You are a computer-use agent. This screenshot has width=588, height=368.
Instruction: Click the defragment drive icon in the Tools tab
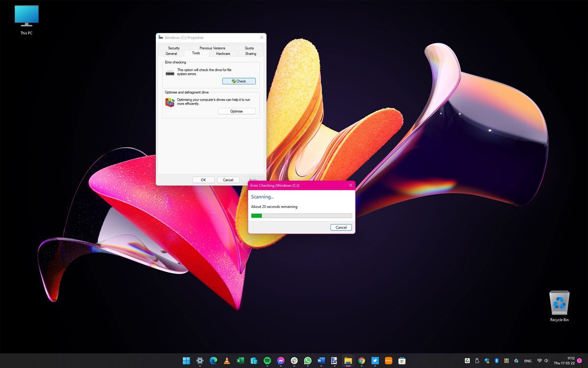point(169,101)
